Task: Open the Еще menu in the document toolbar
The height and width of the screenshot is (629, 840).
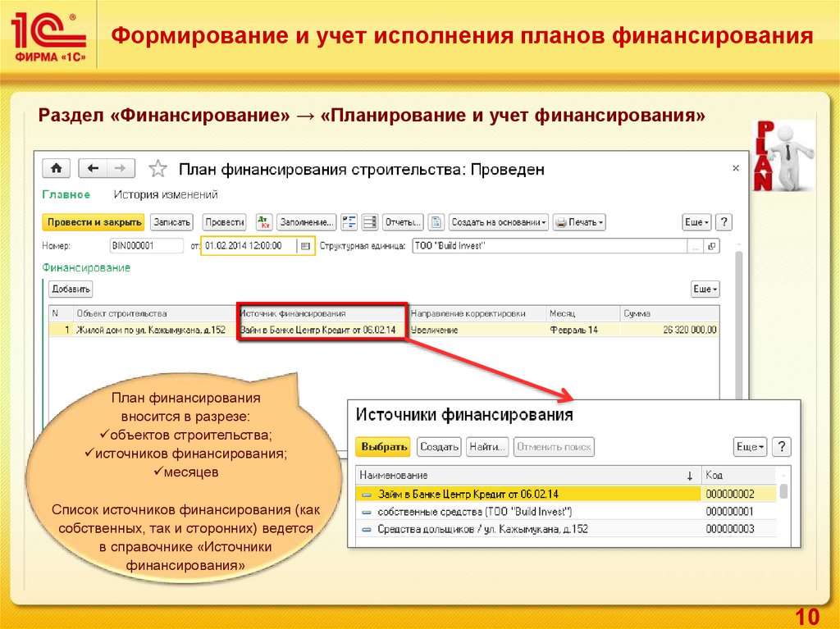Action: pyautogui.click(x=696, y=222)
